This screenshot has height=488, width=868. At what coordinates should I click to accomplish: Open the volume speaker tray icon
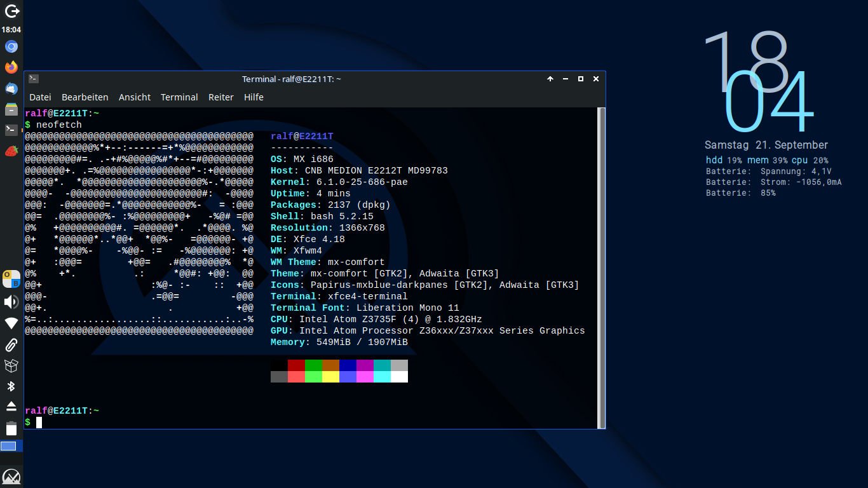click(11, 302)
